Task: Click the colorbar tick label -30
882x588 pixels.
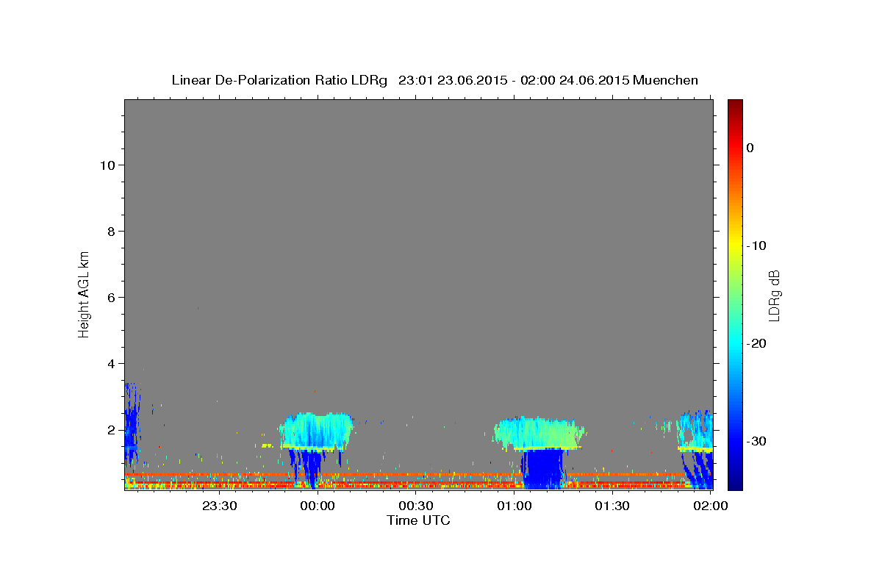Action: tap(757, 441)
